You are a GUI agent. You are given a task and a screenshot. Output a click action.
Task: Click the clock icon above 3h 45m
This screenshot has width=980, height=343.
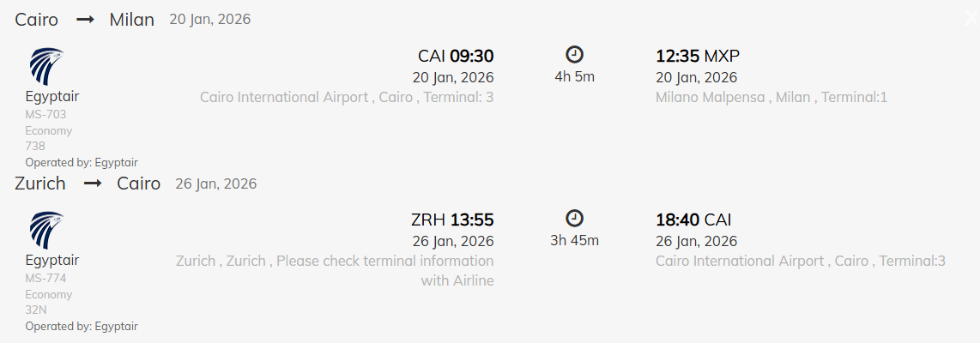(x=574, y=219)
